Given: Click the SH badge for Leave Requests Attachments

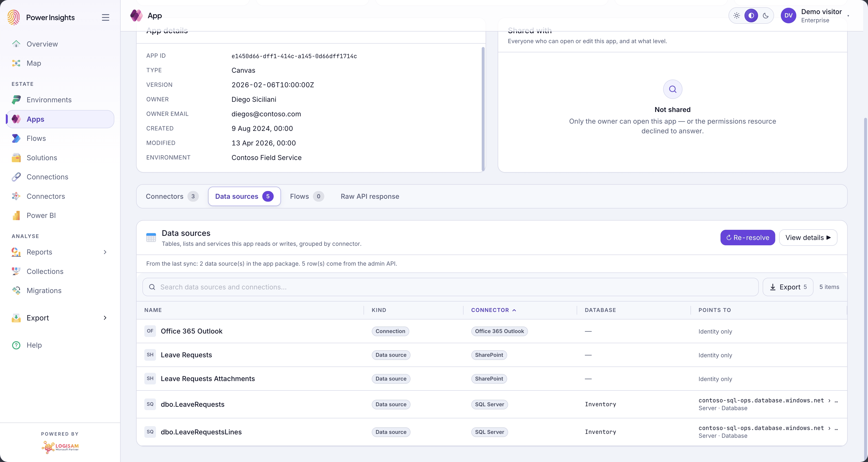Looking at the screenshot, I should coord(150,378).
